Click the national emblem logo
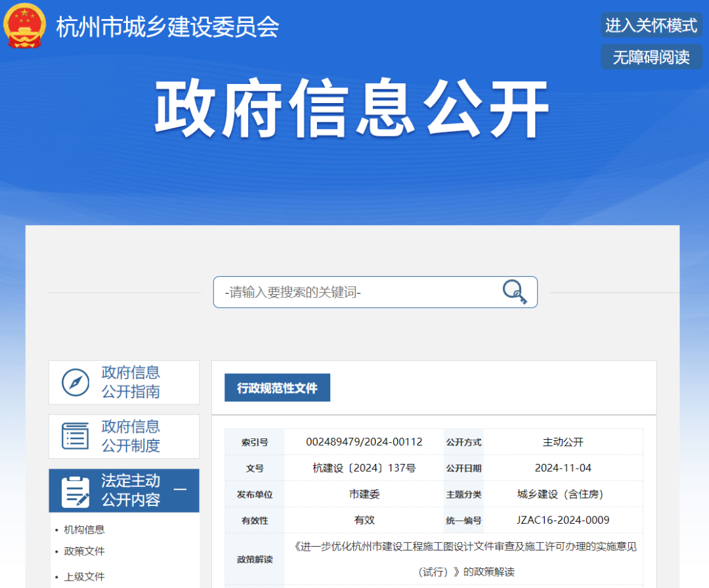Screen dimensions: 709x588 [24, 26]
